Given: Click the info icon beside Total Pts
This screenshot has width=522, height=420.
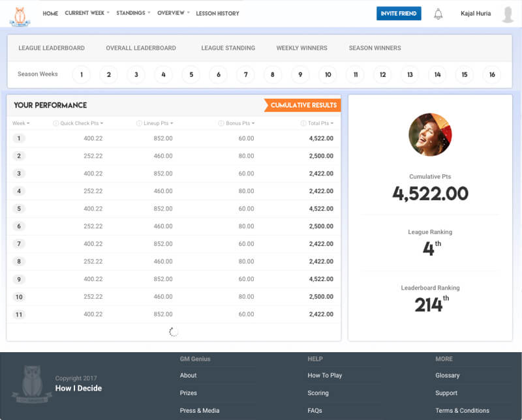Looking at the screenshot, I should click(x=303, y=123).
